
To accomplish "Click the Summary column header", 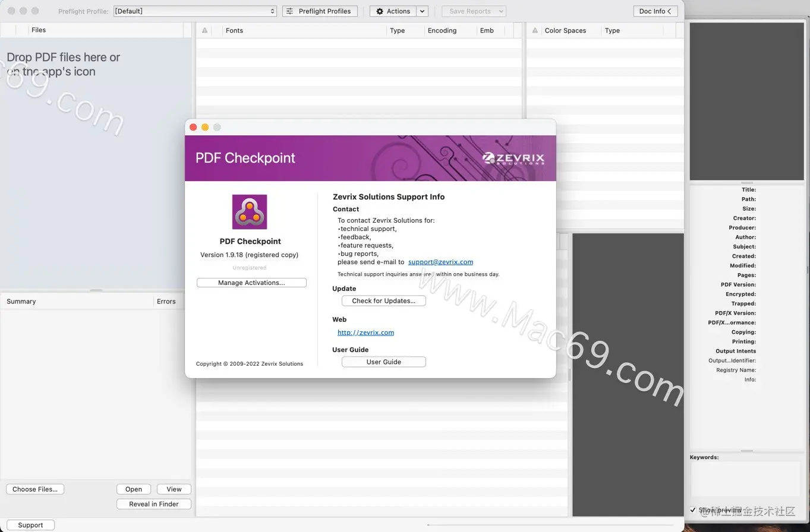I will (x=77, y=302).
